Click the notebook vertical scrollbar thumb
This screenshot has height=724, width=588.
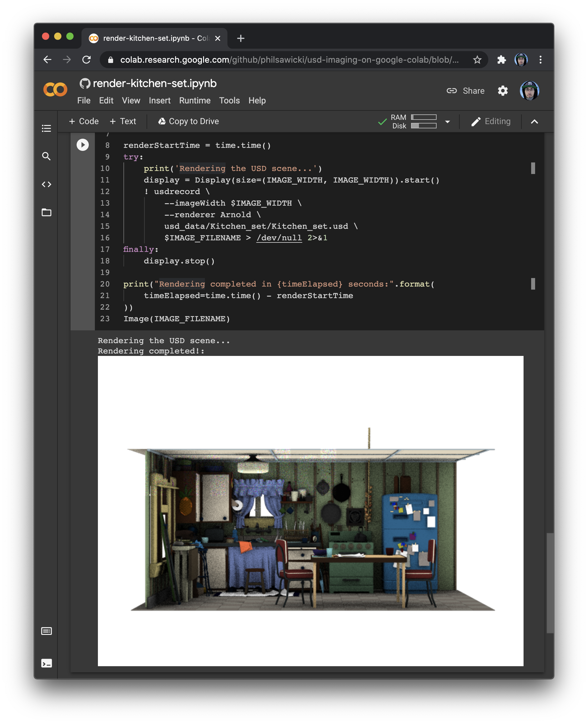click(x=550, y=582)
